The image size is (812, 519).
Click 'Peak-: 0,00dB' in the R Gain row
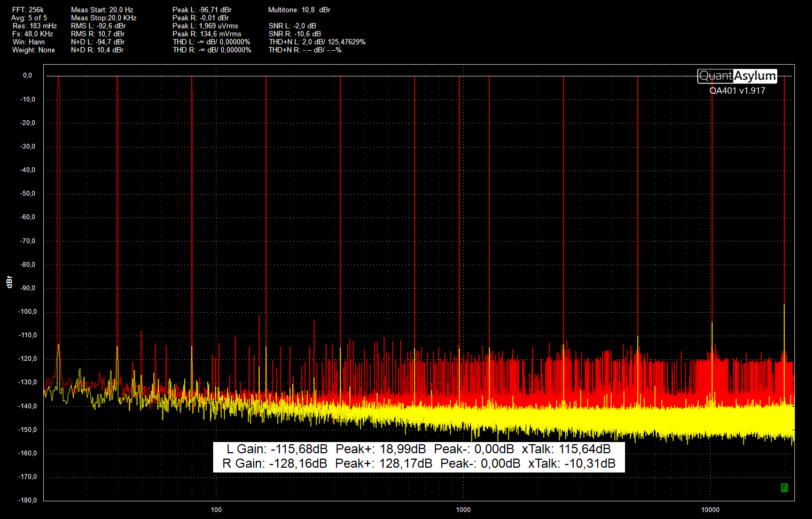[480, 463]
